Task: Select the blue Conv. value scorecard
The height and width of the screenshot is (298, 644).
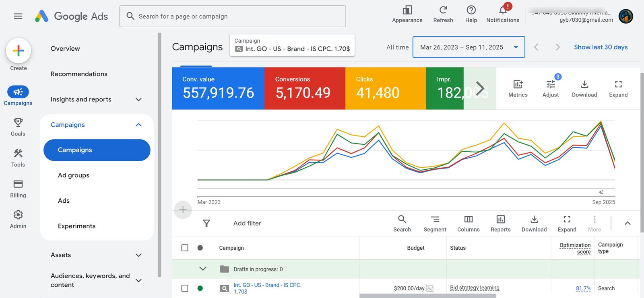Action: pyautogui.click(x=218, y=88)
